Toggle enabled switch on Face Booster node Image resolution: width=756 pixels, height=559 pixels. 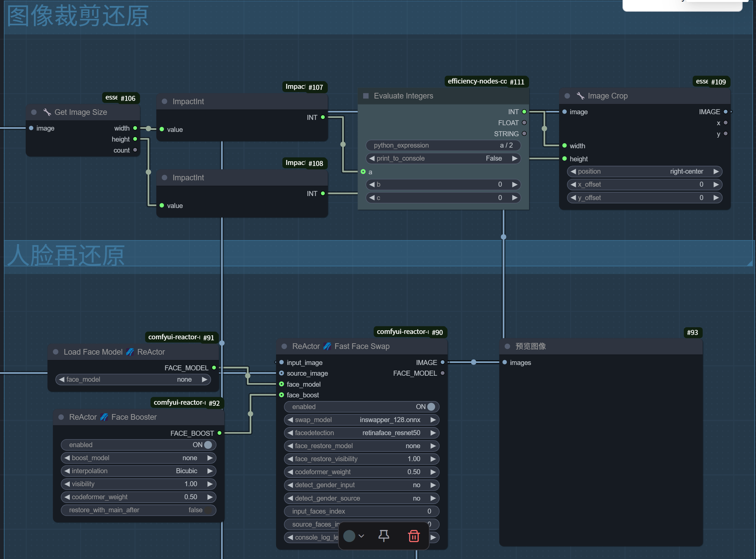[x=208, y=444]
